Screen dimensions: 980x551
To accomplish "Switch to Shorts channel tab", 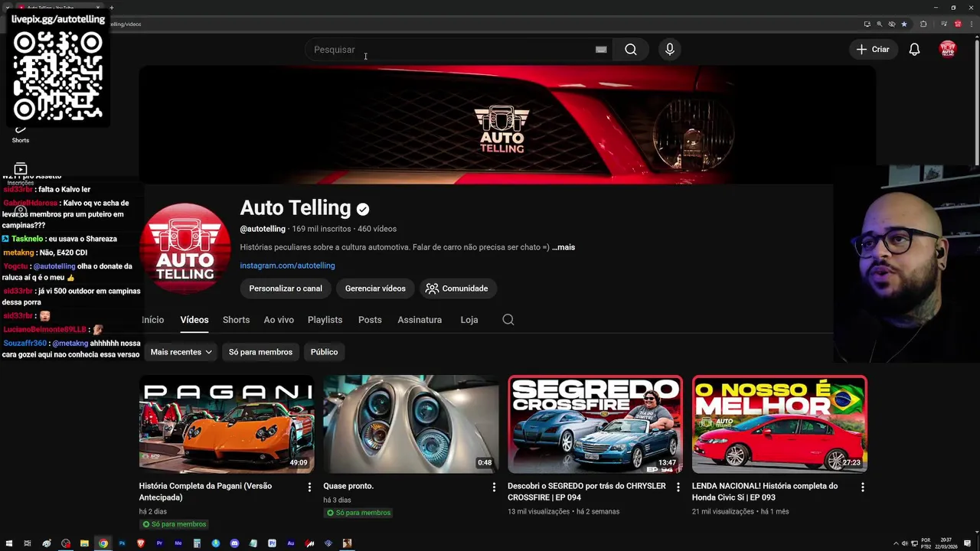I will point(236,320).
